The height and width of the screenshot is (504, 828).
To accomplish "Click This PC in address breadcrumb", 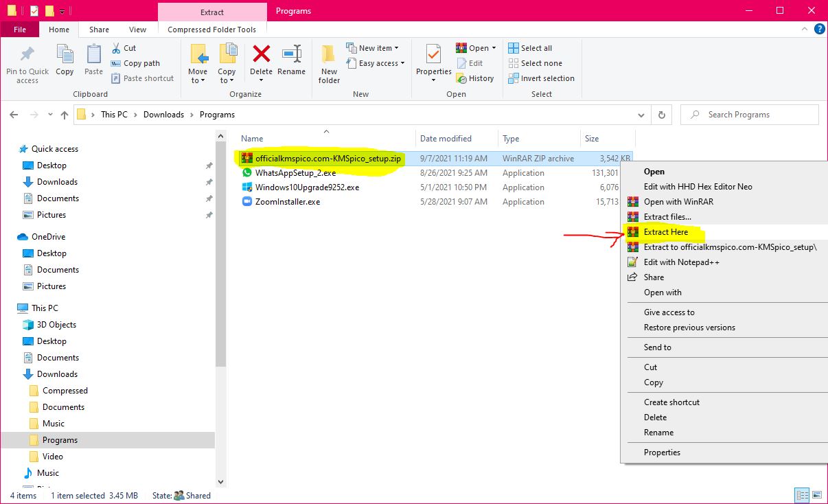I will (x=114, y=115).
